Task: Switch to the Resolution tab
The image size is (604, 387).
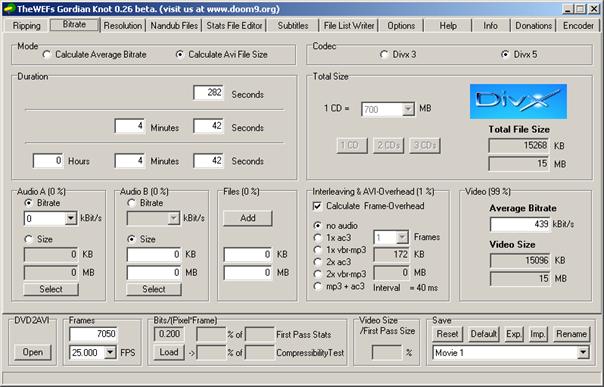Action: (x=122, y=26)
